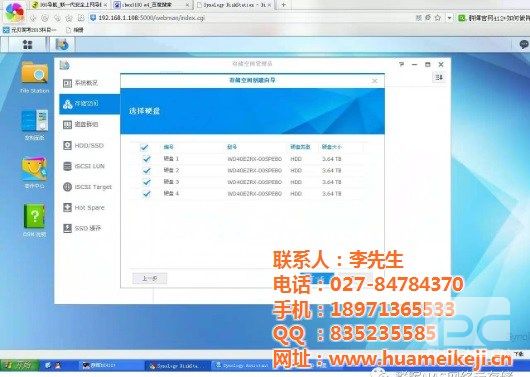The image size is (530, 377).
Task: Open DSM Help desktop icon
Action: pos(34,220)
